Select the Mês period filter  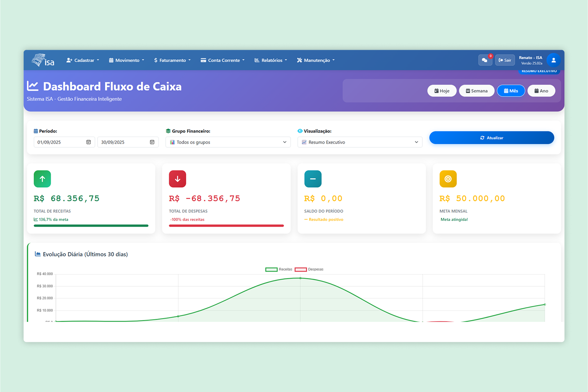click(511, 91)
